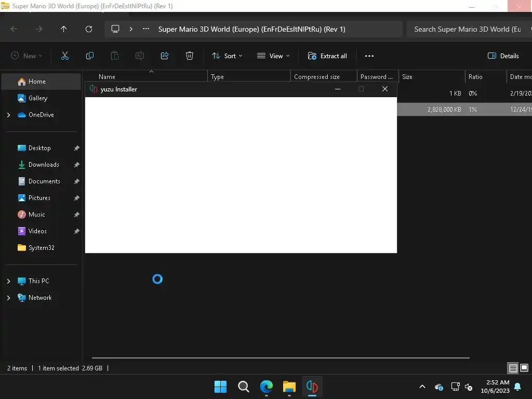Sort by the Type column header

pyautogui.click(x=249, y=77)
